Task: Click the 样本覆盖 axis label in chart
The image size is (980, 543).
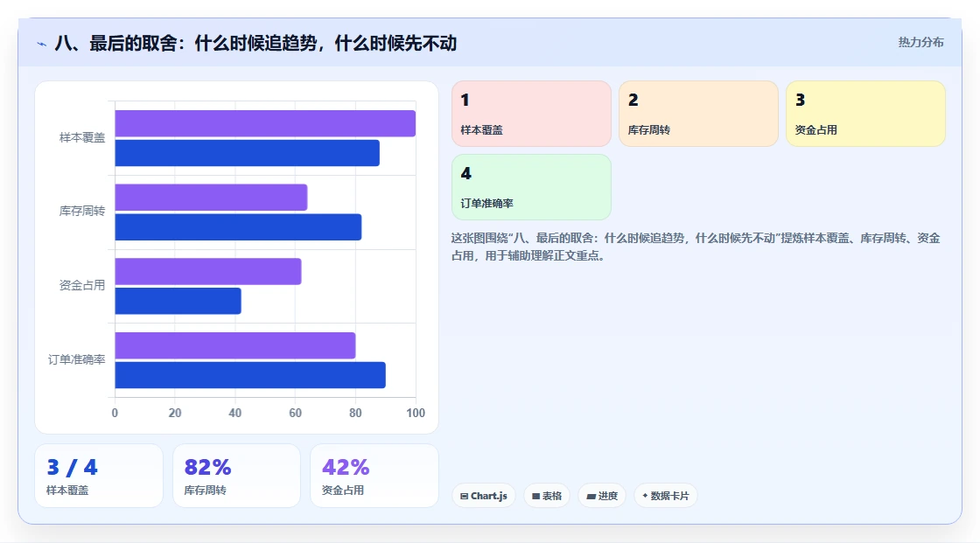Action: tap(82, 137)
